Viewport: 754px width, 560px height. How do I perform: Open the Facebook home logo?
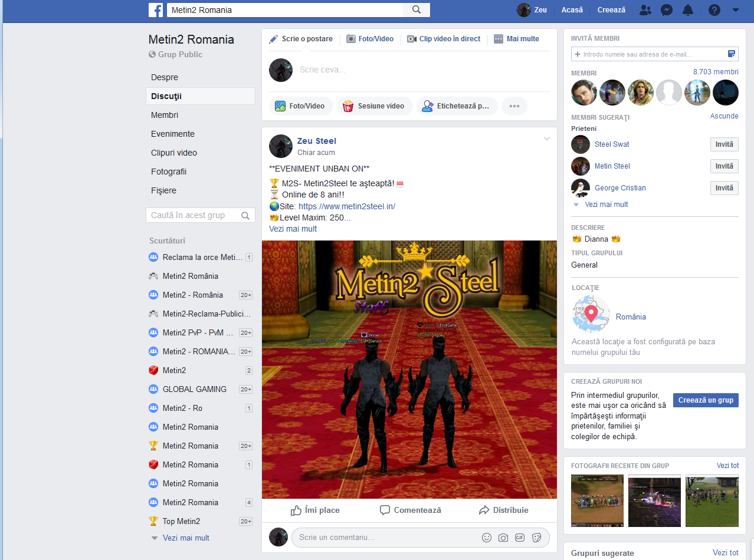pos(156,10)
